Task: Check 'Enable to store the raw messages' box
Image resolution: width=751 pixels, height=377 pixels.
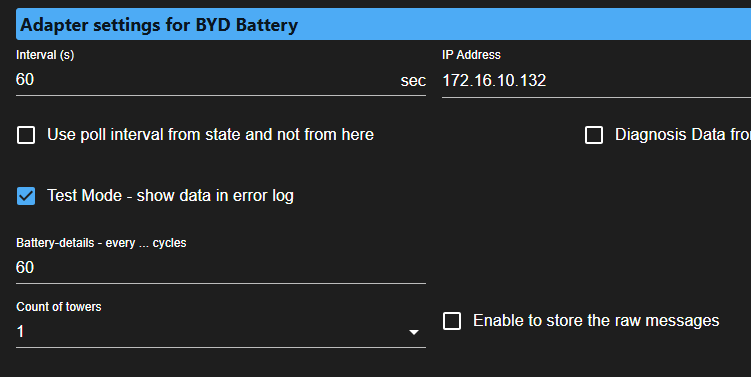Action: (452, 321)
